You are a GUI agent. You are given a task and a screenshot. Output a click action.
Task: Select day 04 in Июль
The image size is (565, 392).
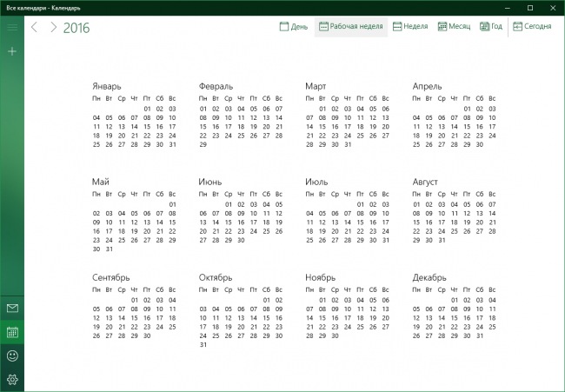tap(310, 213)
